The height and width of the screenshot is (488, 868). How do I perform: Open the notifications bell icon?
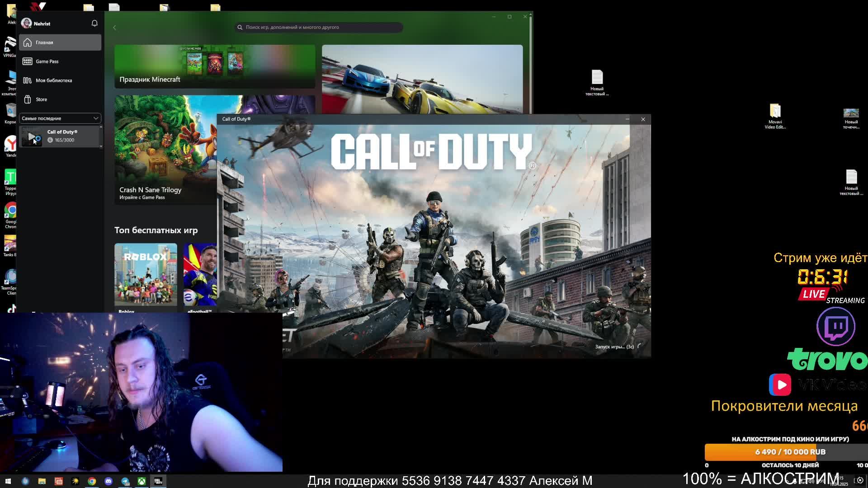[94, 23]
